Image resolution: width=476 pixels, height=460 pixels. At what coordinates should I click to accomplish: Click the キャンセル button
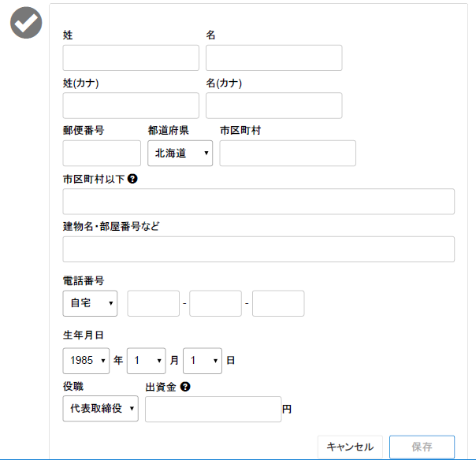coord(350,447)
